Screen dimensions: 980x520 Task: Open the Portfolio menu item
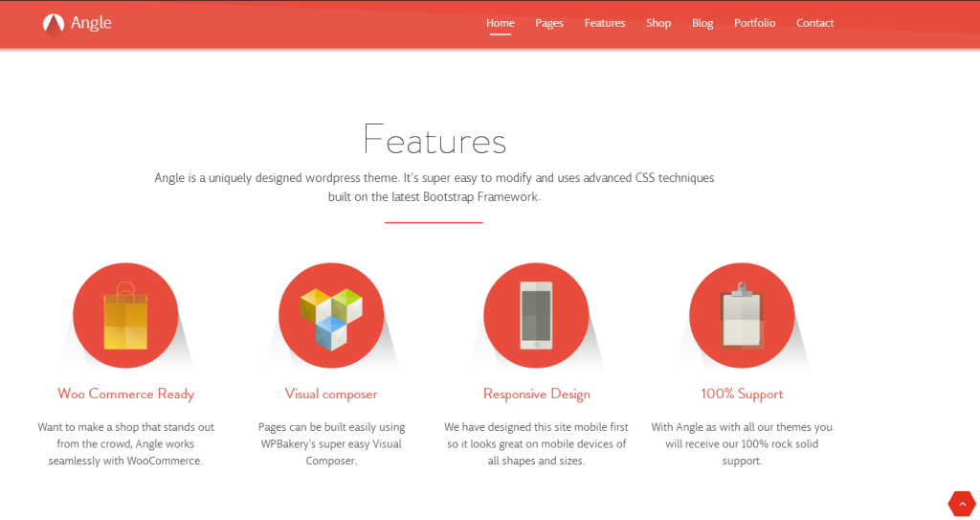point(754,23)
